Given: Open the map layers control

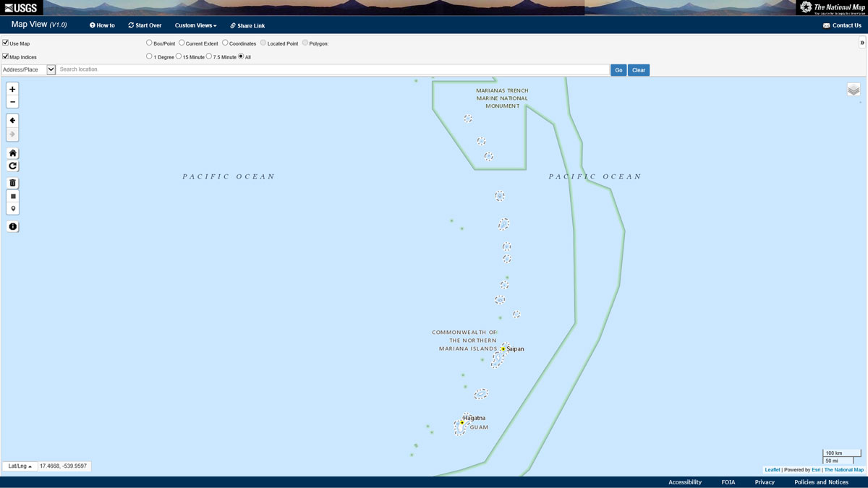Looking at the screenshot, I should pyautogui.click(x=854, y=90).
